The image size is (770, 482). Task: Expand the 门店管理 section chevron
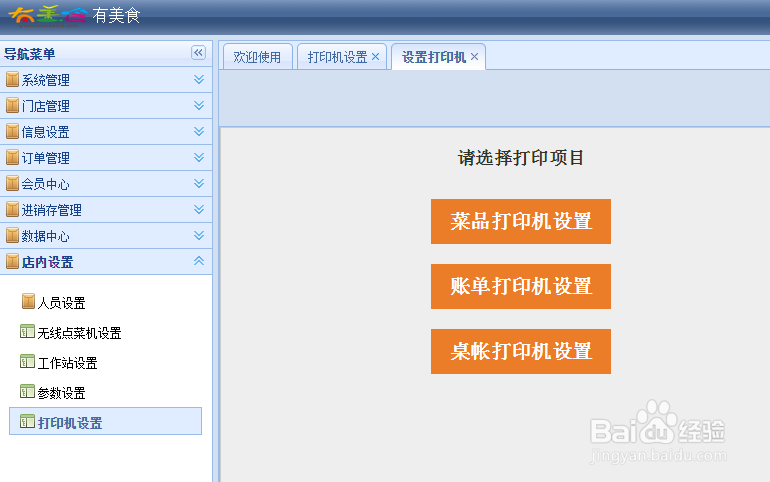point(199,106)
